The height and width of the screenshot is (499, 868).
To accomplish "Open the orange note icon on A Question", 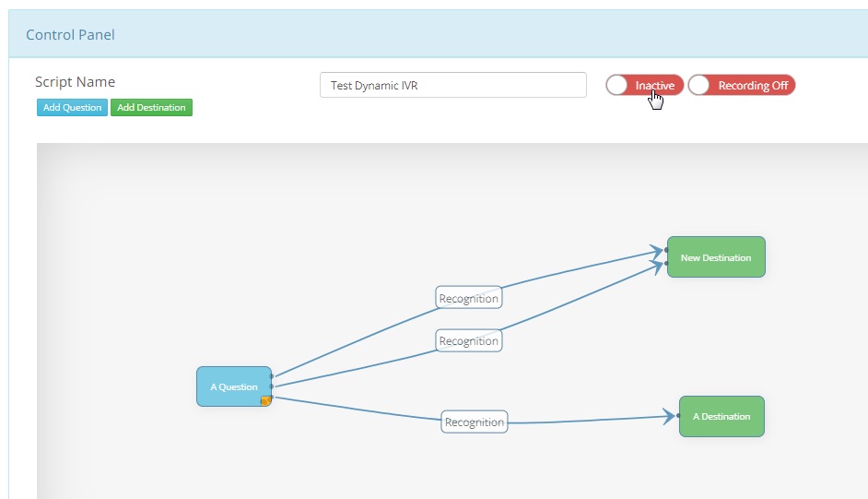I will [265, 401].
